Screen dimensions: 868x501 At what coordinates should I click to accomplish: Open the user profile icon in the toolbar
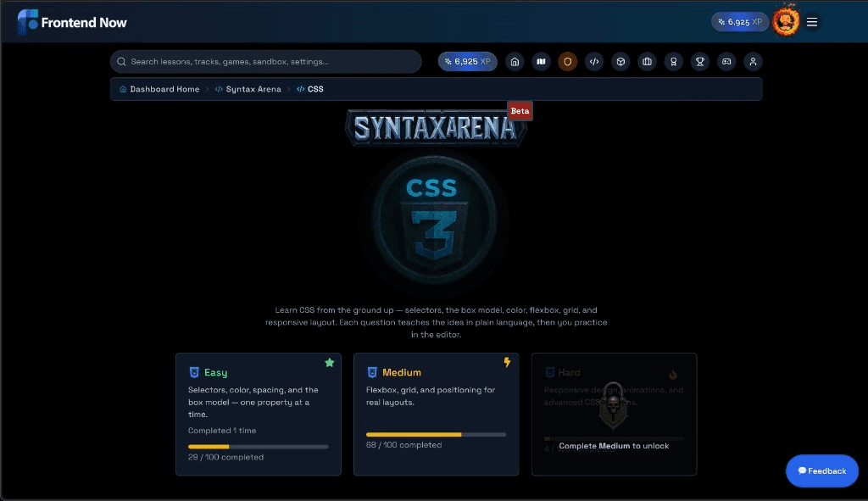point(753,61)
